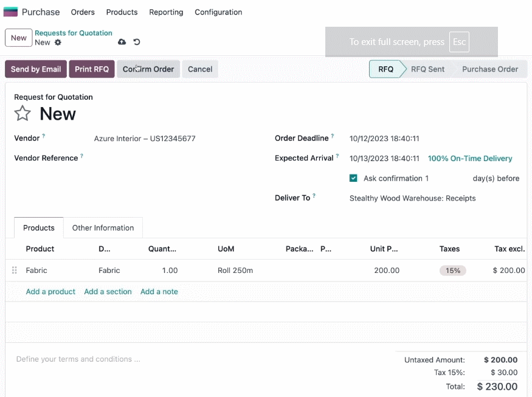The width and height of the screenshot is (532, 397).
Task: Open help tooltip next to Vendor label
Action: click(43, 136)
